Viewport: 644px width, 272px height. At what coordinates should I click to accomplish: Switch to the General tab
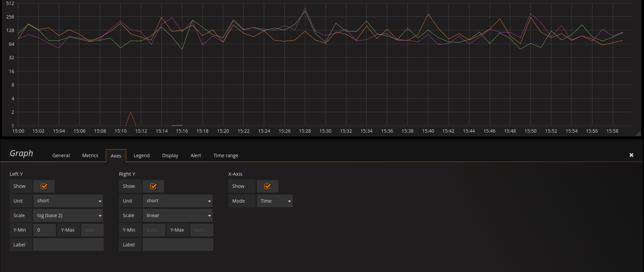[x=61, y=156]
